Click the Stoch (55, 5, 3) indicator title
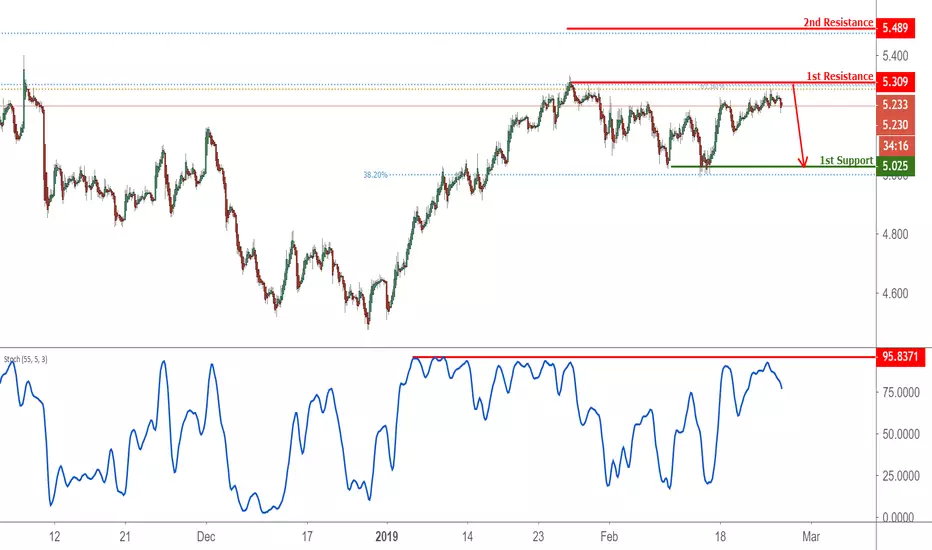This screenshot has height=550, width=932. click(x=26, y=359)
